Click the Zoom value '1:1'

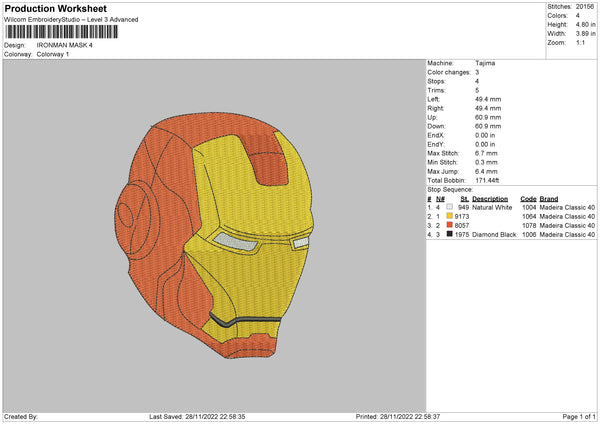click(x=580, y=42)
